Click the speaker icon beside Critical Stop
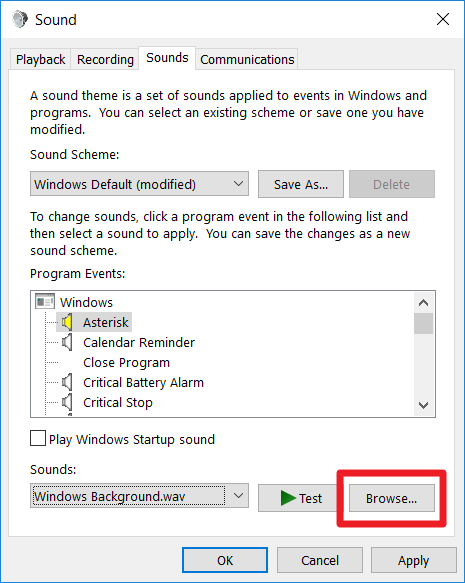The height and width of the screenshot is (583, 465). coord(67,402)
